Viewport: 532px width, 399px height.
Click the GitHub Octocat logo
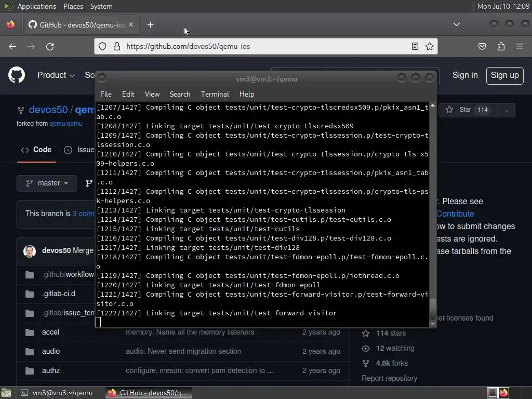tap(16, 75)
